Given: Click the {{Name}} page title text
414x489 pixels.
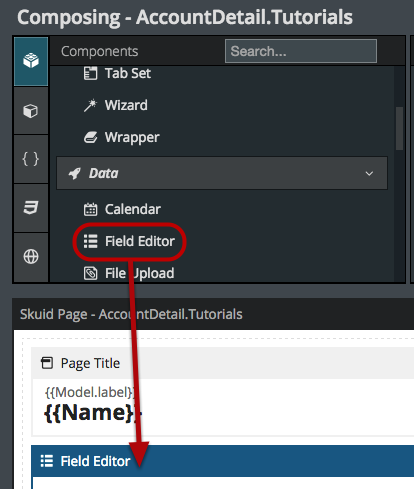Looking at the screenshot, I should (x=90, y=413).
